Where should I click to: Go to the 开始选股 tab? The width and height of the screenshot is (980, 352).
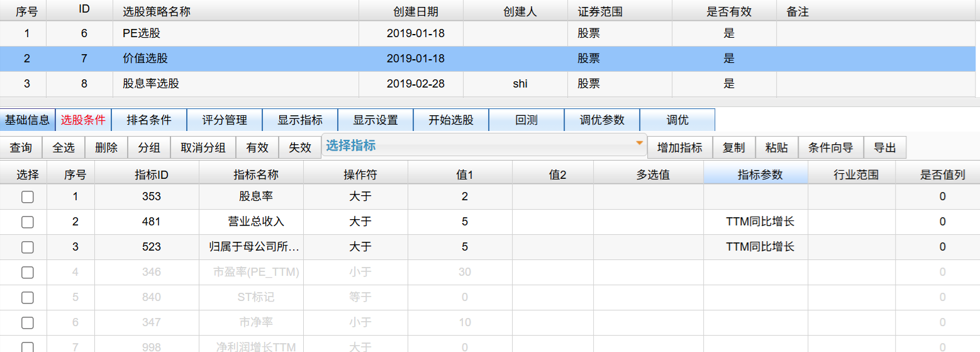(x=451, y=120)
